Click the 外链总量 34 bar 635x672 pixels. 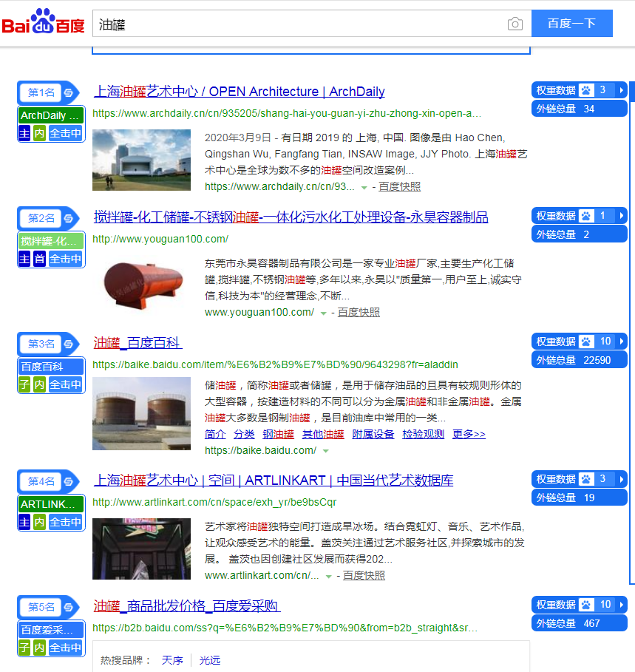point(579,109)
